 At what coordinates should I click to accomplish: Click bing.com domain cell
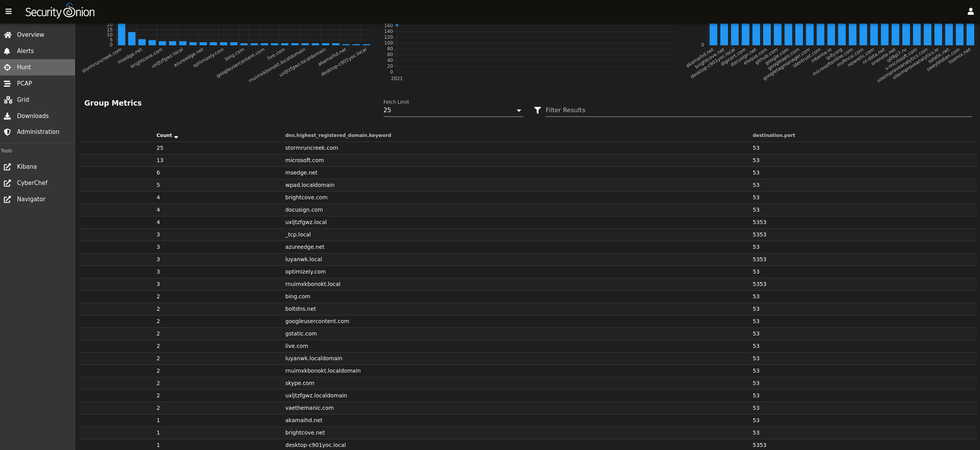(298, 296)
